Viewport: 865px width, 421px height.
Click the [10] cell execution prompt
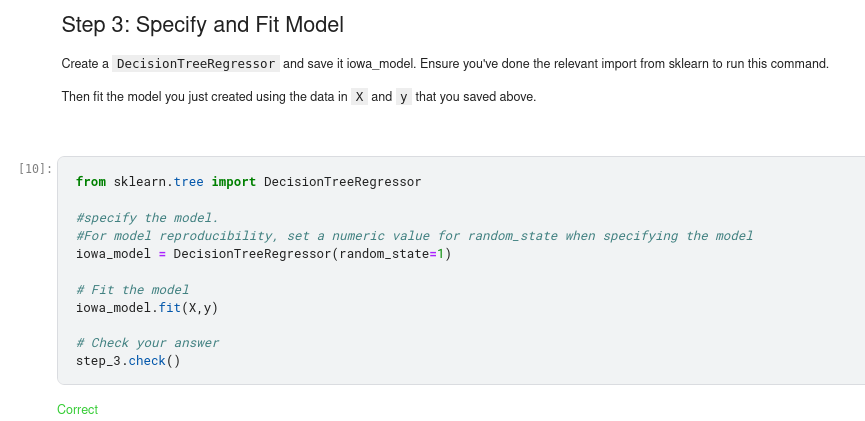click(36, 169)
